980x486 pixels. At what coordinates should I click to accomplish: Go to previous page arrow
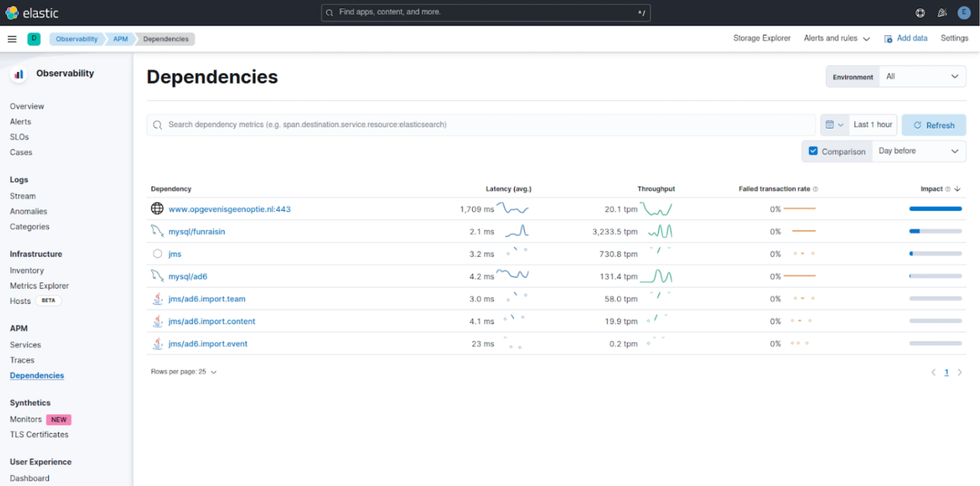[x=933, y=372]
